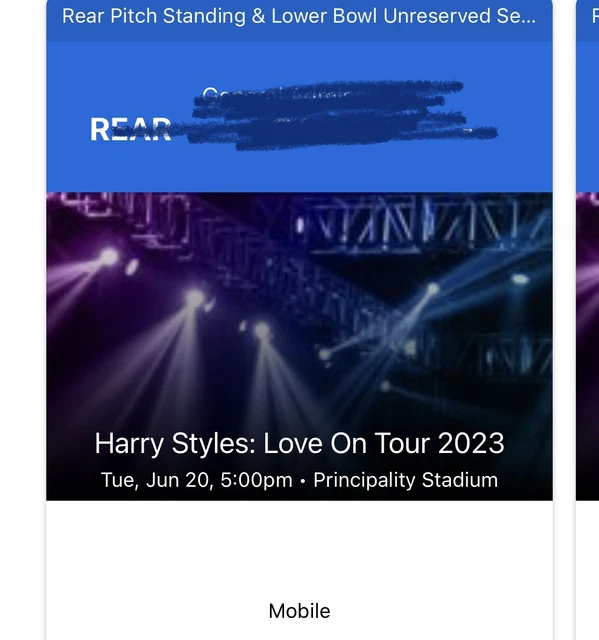Tap the truss lighting rig in the image
Screen dimensions: 599x640
point(424,222)
